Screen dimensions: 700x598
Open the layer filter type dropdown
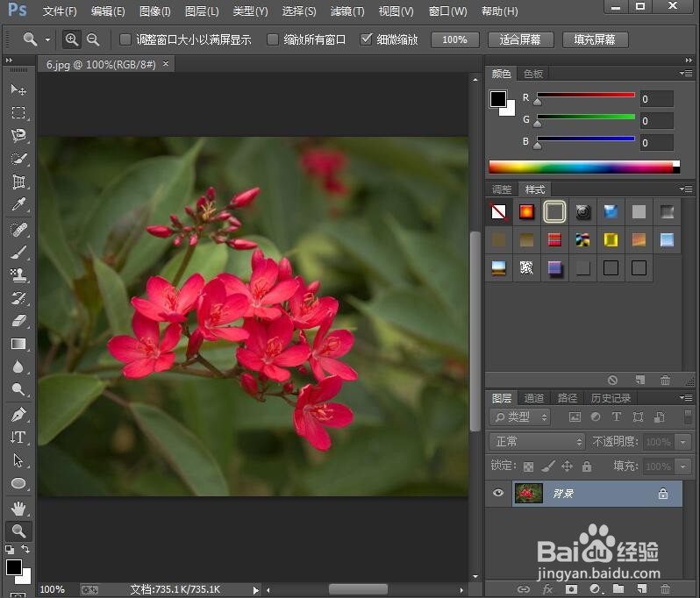520,417
